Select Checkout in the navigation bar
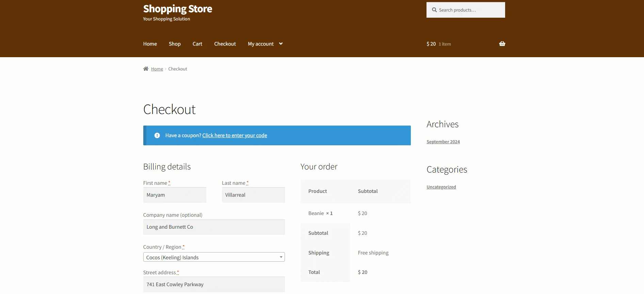This screenshot has width=644, height=294. (225, 44)
